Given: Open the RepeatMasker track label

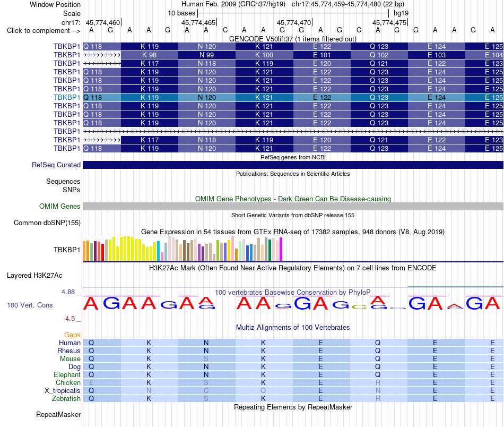Looking at the screenshot, I should (58, 414).
